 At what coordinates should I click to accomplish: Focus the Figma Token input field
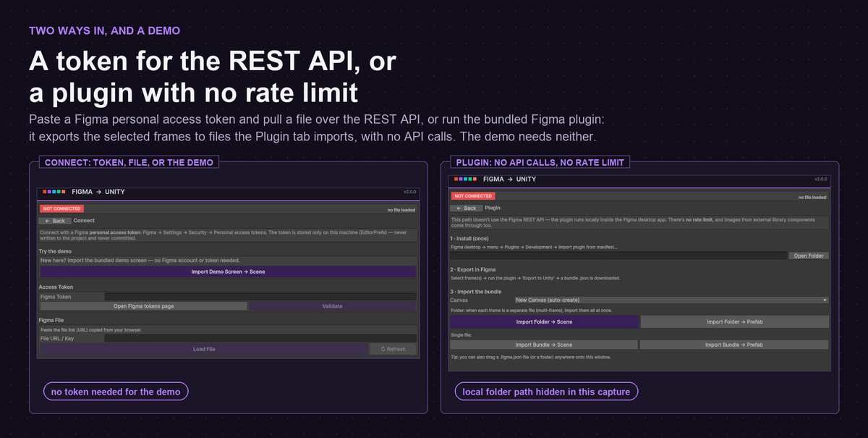(x=260, y=297)
